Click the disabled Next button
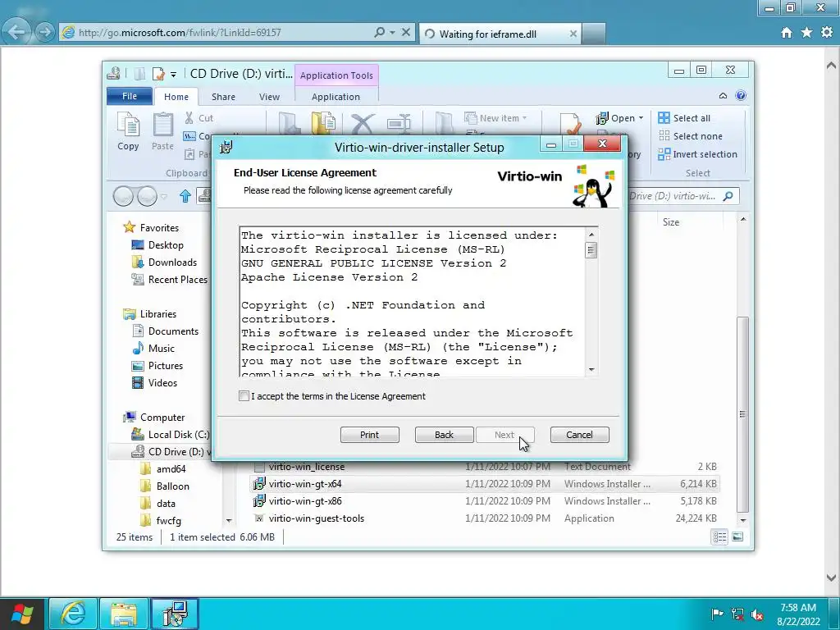Screen dimensions: 840x630 pyautogui.click(x=504, y=435)
